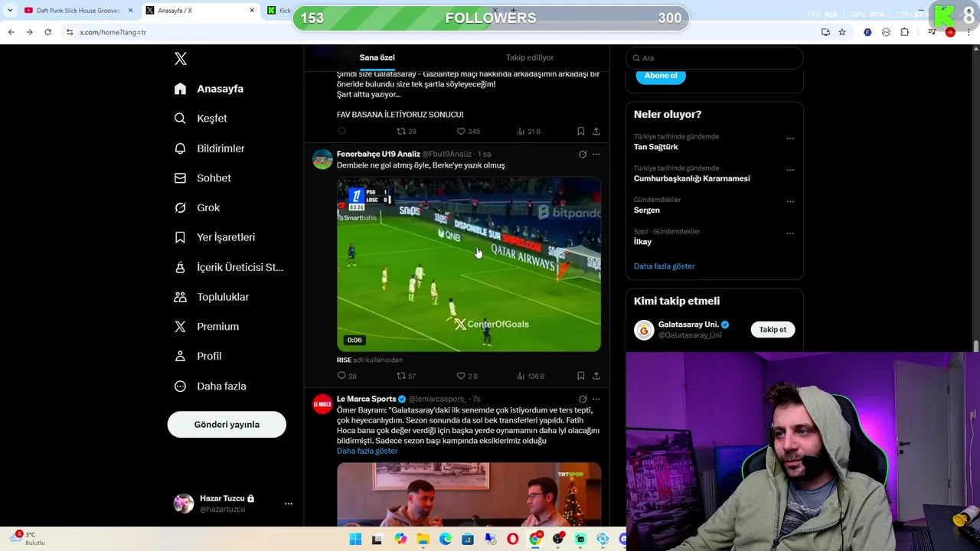Open Microsoft Edge from taskbar

tap(446, 540)
